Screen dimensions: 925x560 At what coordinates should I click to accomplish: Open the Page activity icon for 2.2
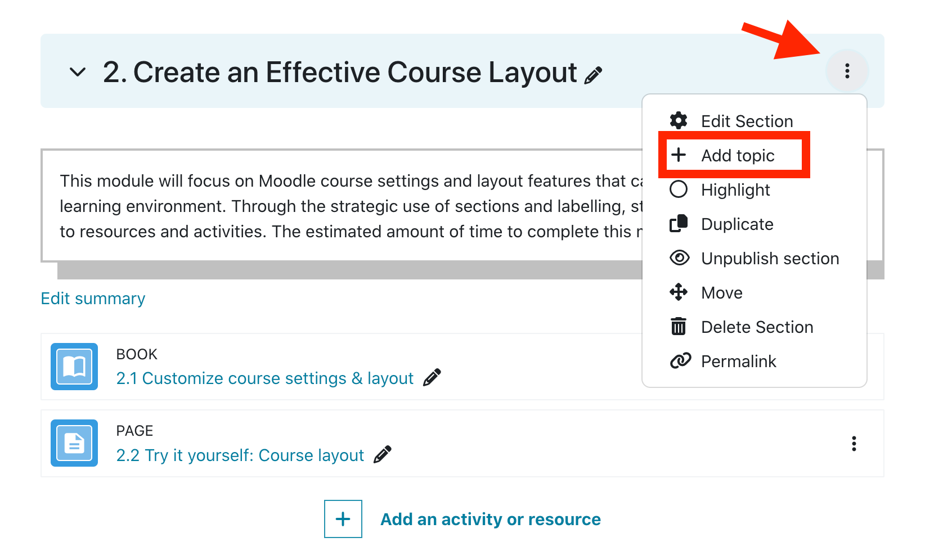point(74,443)
